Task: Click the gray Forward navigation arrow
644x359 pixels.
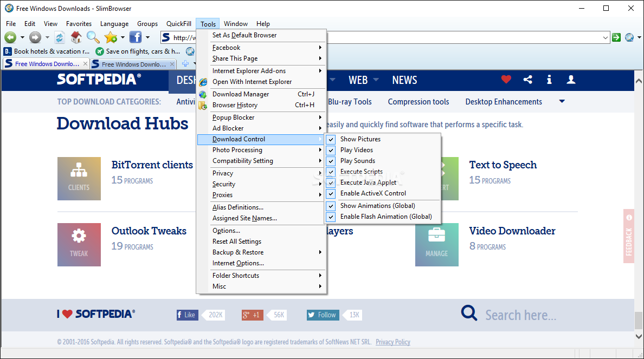Action: (35, 37)
